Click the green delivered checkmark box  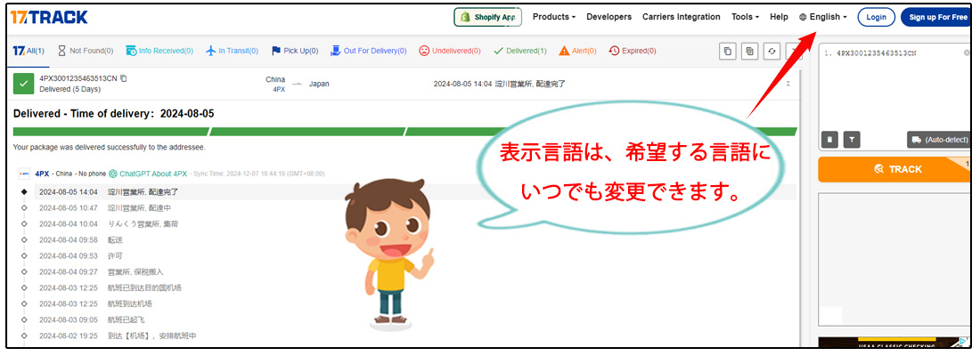coord(24,84)
